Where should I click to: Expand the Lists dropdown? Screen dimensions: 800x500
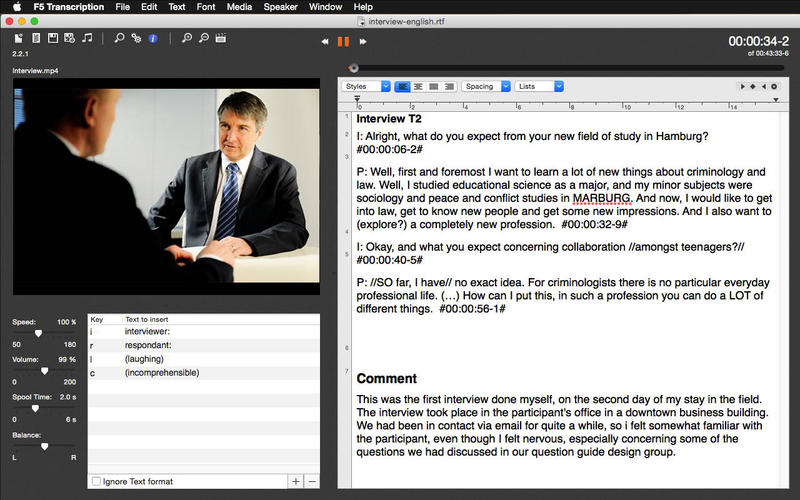click(x=539, y=87)
